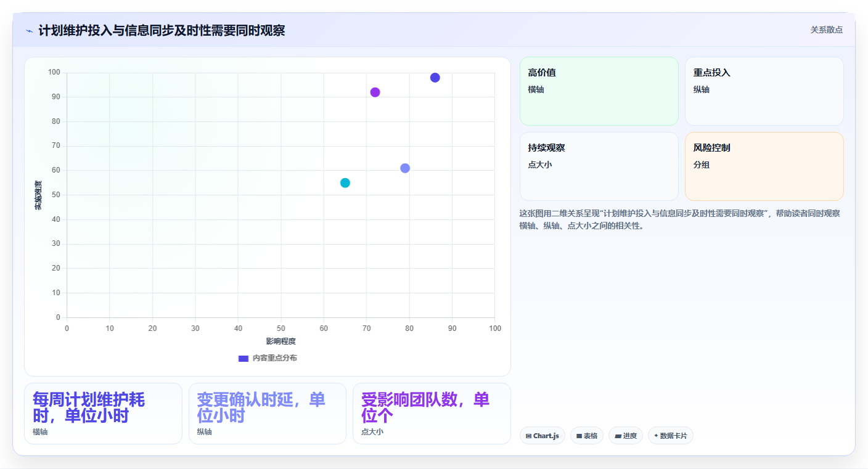Click the 进度 tag chip
The height and width of the screenshot is (469, 868).
(626, 436)
